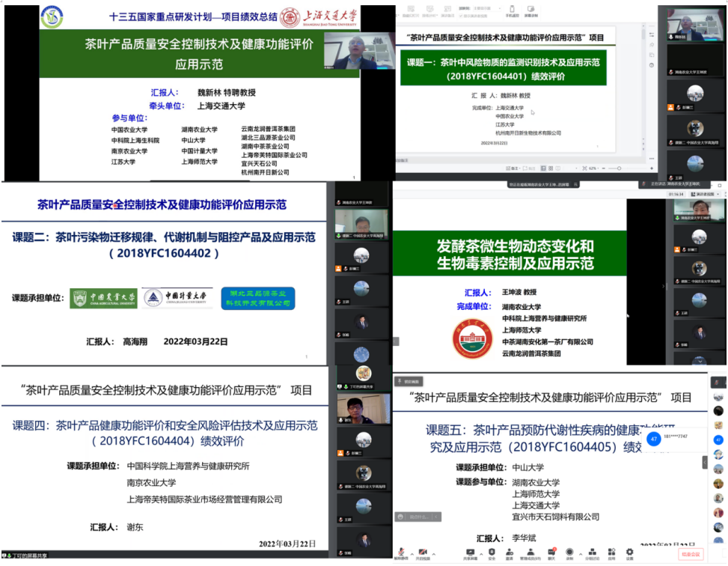Click the screen recording (屏幕录制) icon in presenter ribbon

[x=531, y=12]
